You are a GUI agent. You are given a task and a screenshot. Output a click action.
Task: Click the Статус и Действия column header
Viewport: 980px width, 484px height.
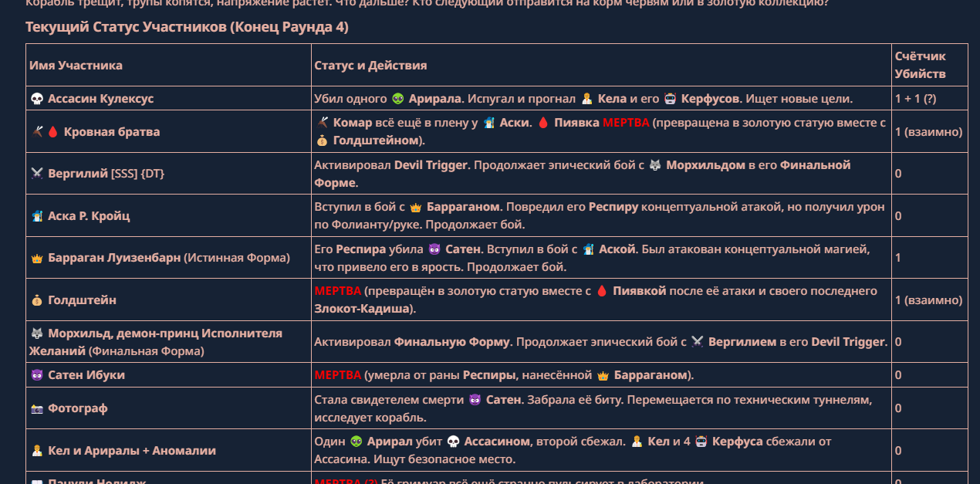[370, 66]
